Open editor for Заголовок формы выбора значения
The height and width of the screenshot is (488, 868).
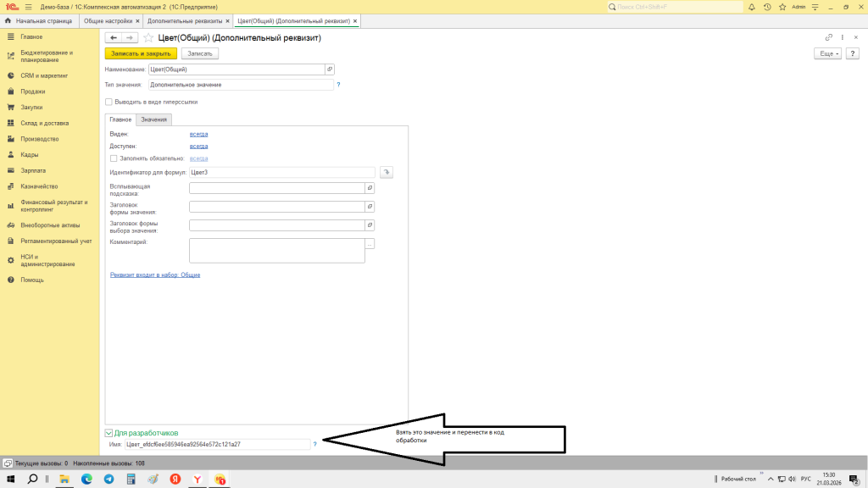pyautogui.click(x=370, y=225)
